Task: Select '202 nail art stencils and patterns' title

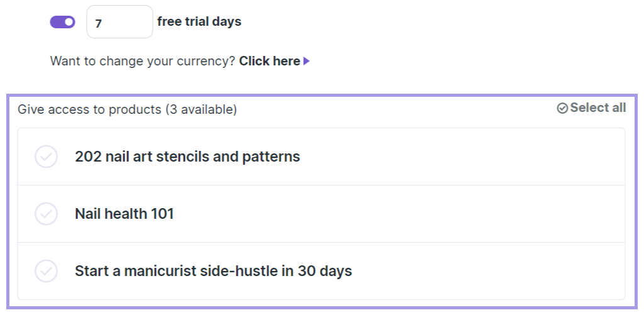Action: pyautogui.click(x=187, y=157)
